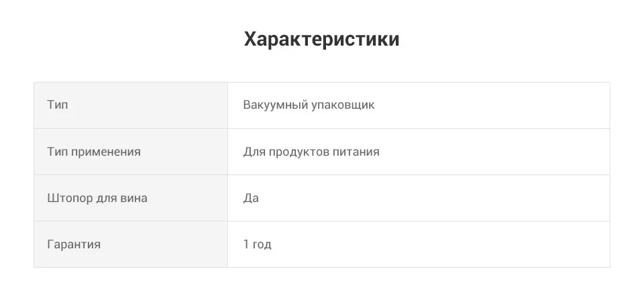Click the Да value
Screen dimensions: 644x300
click(x=251, y=198)
